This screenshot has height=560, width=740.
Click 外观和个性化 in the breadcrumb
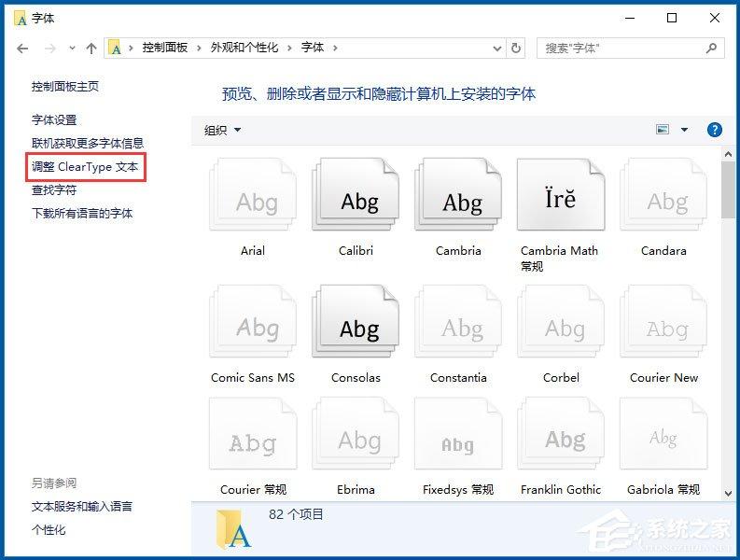(244, 48)
